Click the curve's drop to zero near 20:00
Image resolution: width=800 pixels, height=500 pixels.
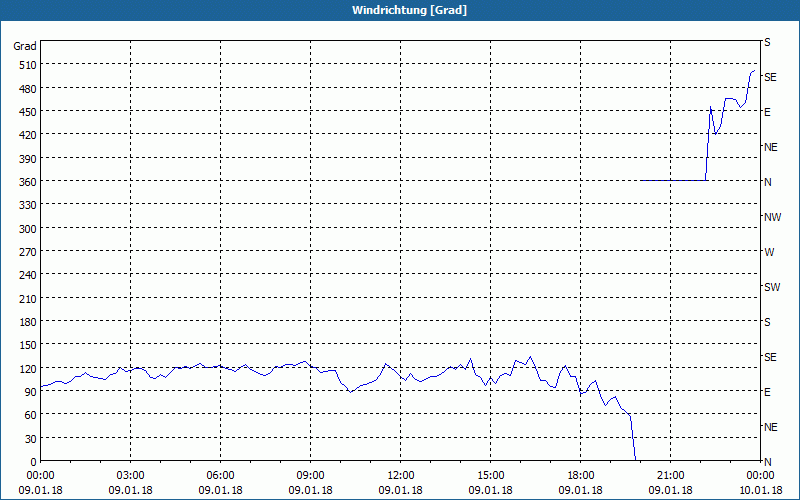[x=633, y=439]
